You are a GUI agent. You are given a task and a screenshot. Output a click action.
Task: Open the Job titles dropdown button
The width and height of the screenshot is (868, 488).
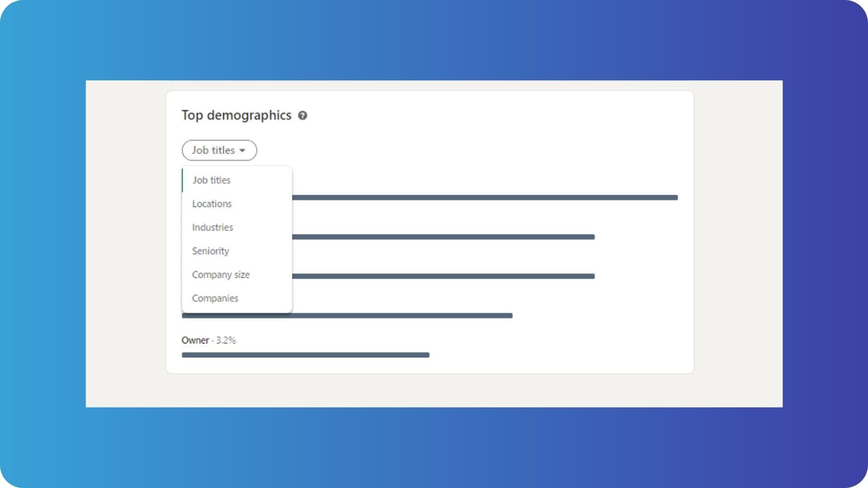pos(219,150)
